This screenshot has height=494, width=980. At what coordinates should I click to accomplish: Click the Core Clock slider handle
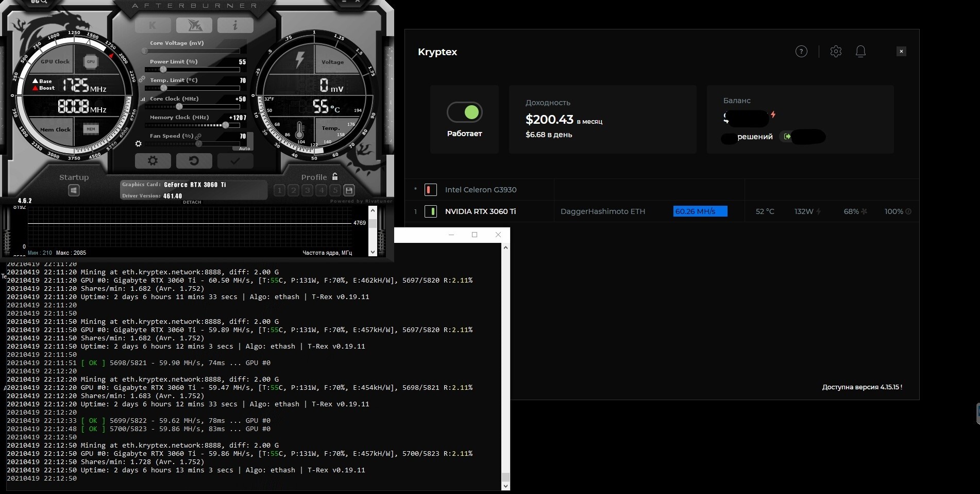[x=179, y=107]
